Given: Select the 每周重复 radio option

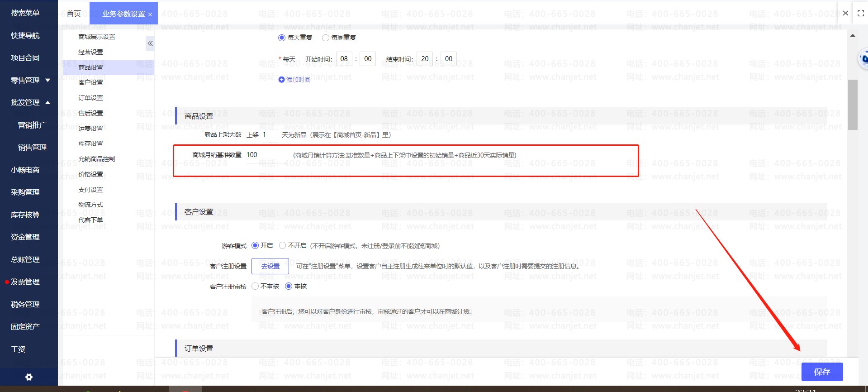Looking at the screenshot, I should [x=326, y=38].
